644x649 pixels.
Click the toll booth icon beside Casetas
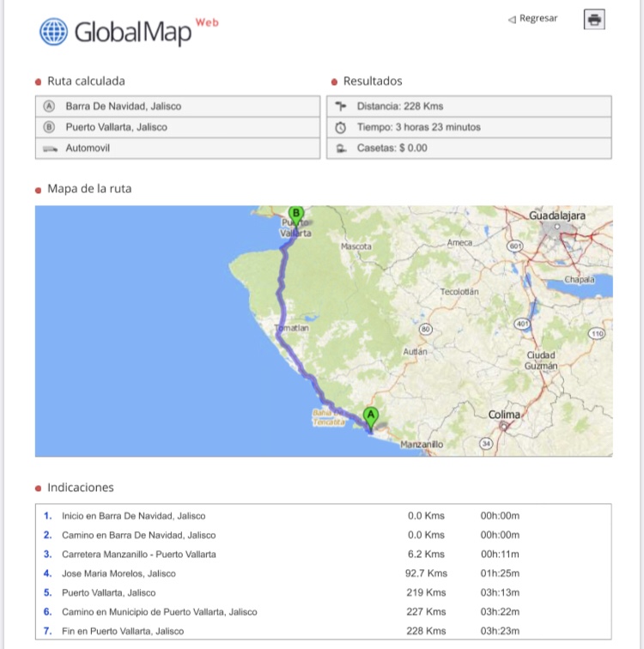pyautogui.click(x=340, y=149)
